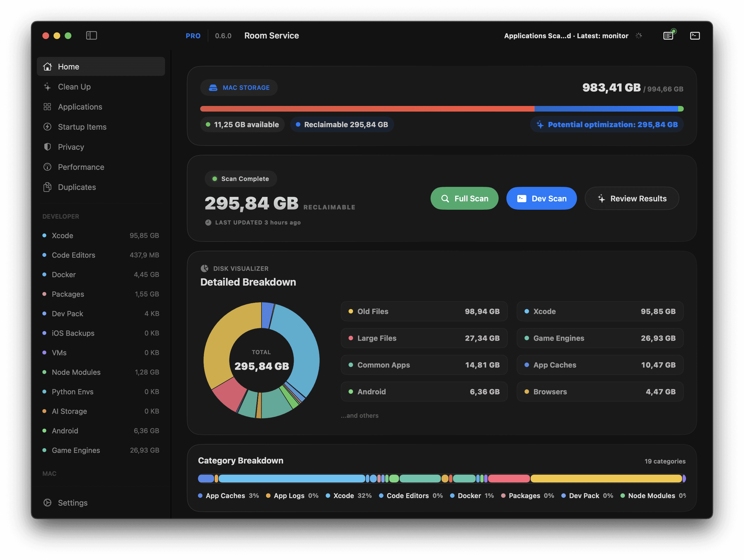744x560 pixels.
Task: Open the activity log icon in title bar
Action: pyautogui.click(x=668, y=36)
